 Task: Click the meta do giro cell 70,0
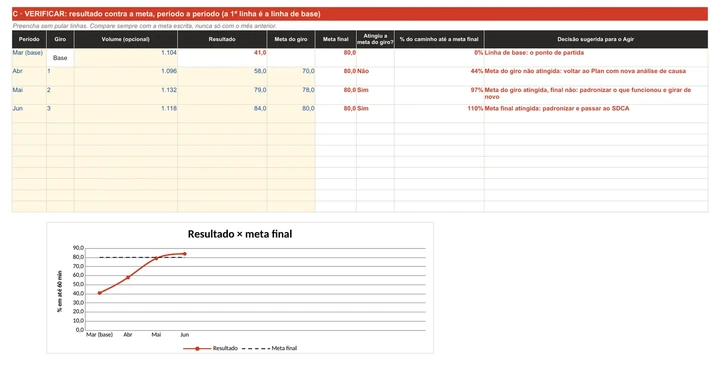pos(291,77)
